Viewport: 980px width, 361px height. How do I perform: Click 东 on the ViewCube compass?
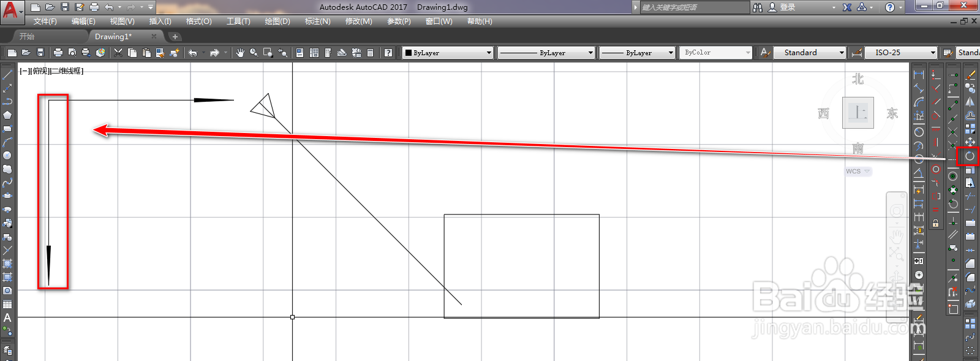(892, 113)
